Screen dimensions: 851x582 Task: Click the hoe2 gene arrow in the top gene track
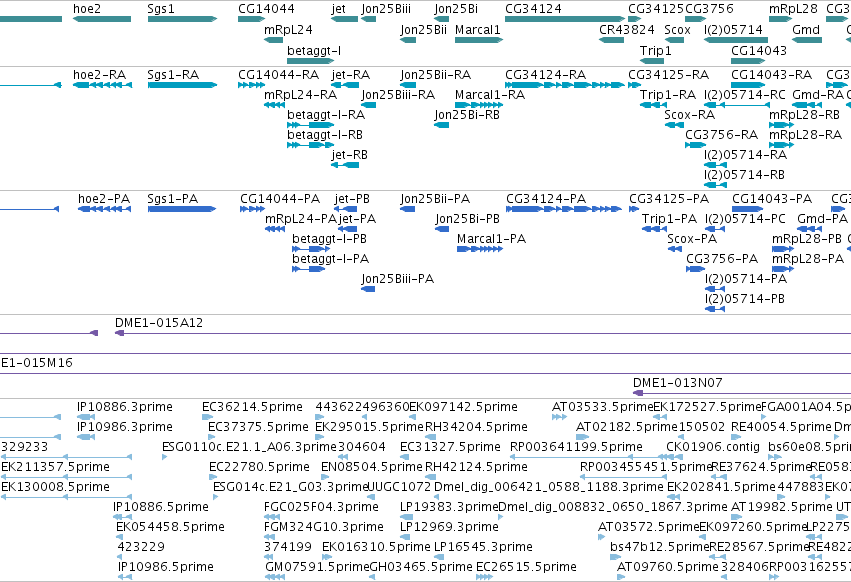(102, 19)
